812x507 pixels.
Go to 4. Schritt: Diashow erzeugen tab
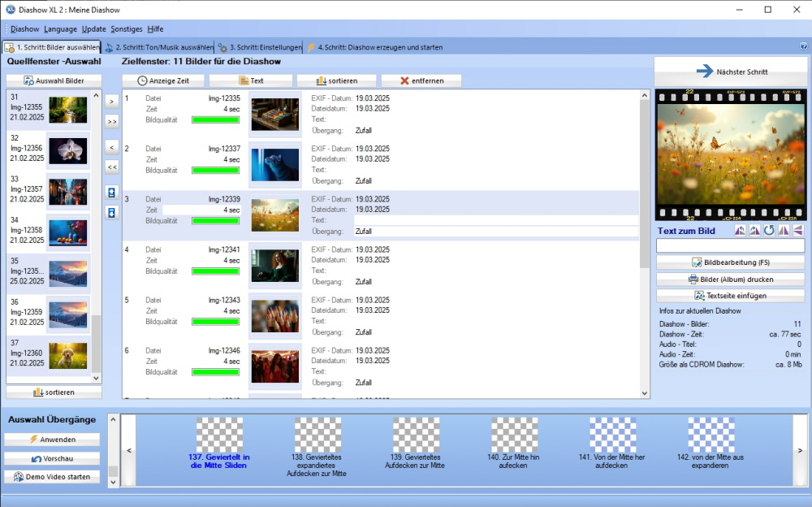(374, 48)
